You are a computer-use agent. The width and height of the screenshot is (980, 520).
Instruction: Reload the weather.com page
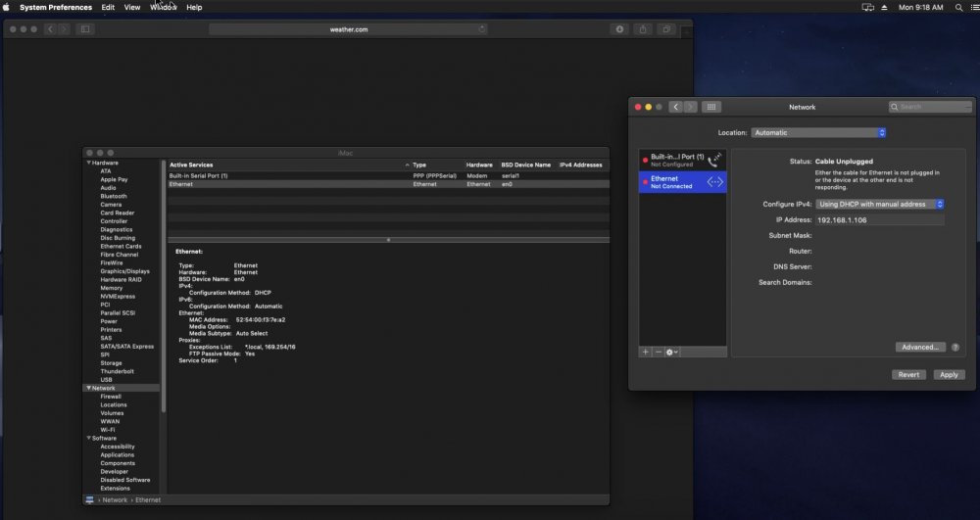[x=482, y=28]
